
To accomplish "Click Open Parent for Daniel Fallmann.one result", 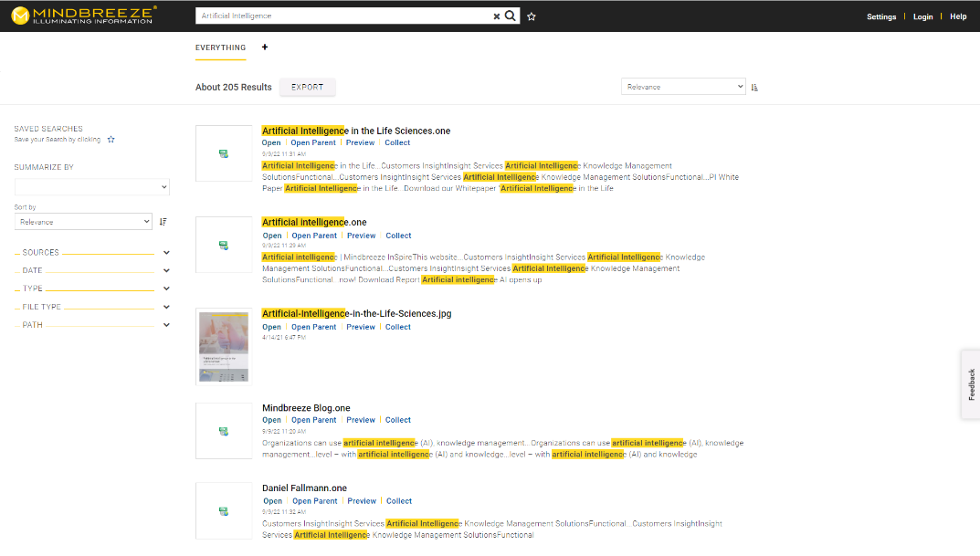I will tap(315, 501).
